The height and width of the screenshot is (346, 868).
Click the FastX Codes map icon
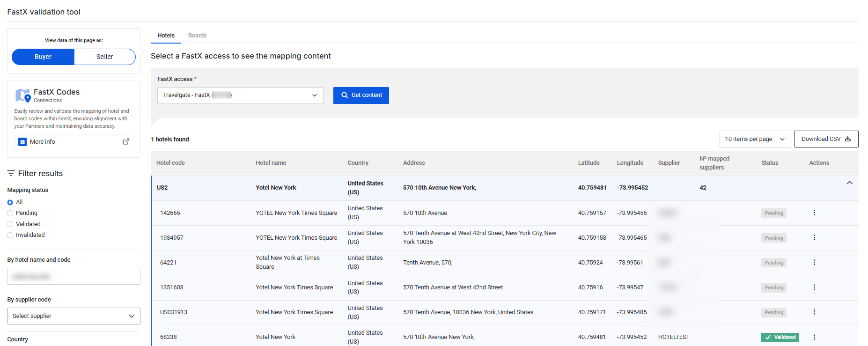22,95
